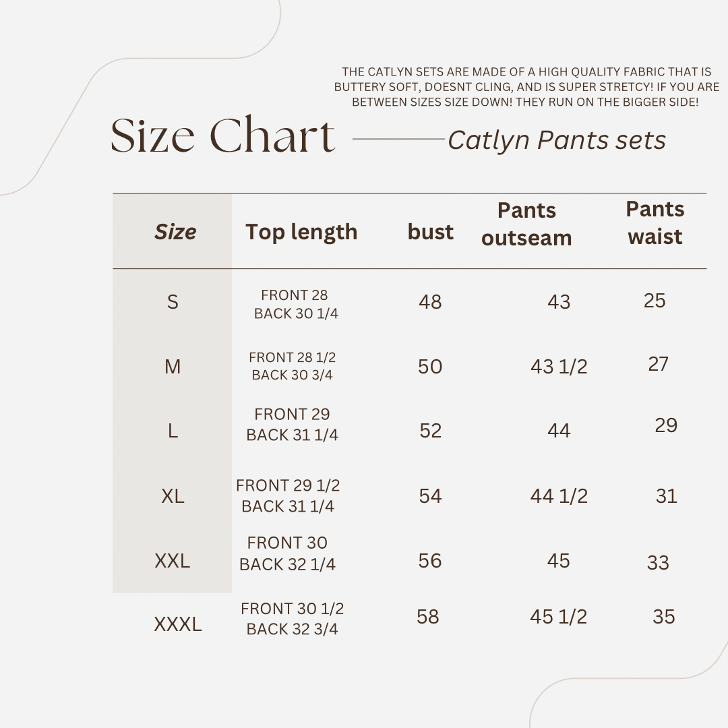The height and width of the screenshot is (728, 728).
Task: Select the pants waist value 25
Action: coord(655,301)
